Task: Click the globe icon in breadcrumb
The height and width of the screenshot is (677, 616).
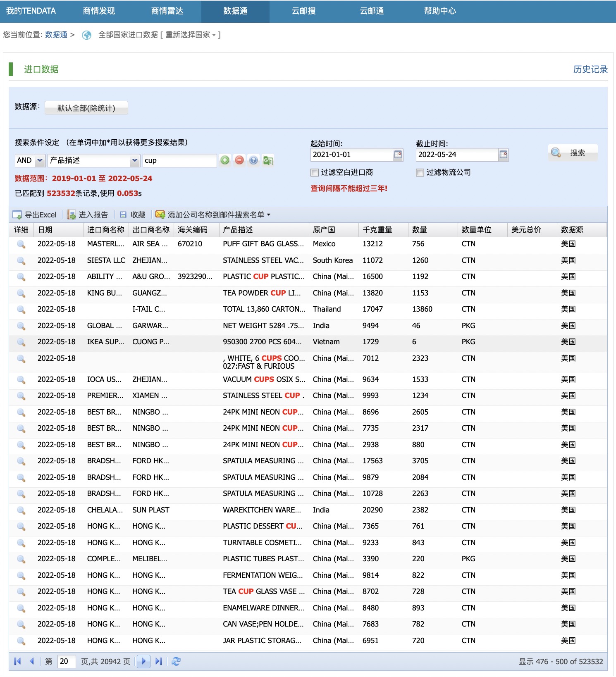Action: click(x=87, y=35)
